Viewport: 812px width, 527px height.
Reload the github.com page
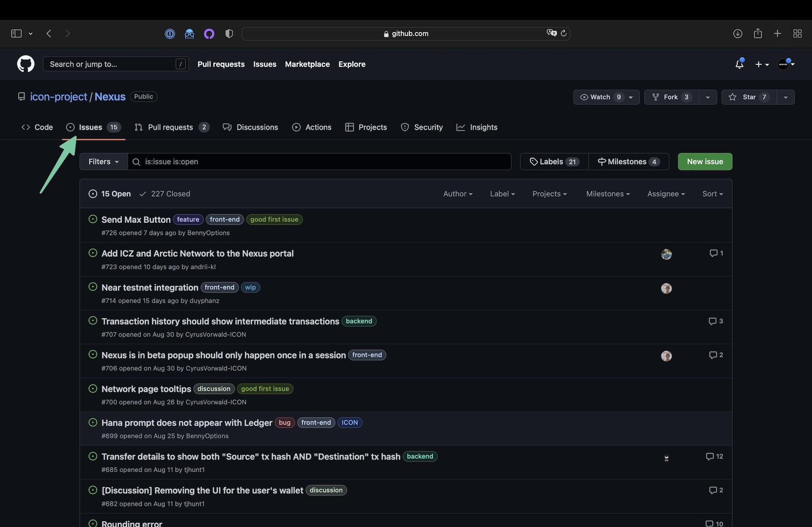[x=564, y=33]
